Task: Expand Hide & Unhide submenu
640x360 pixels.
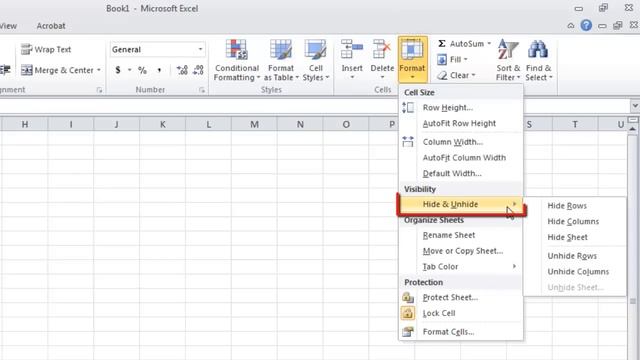Action: [460, 204]
